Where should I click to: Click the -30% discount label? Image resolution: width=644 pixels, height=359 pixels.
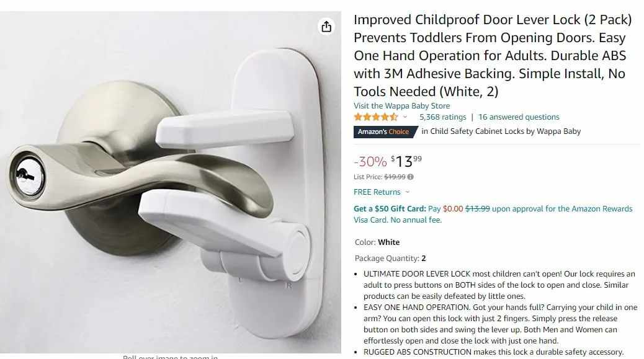tap(370, 162)
